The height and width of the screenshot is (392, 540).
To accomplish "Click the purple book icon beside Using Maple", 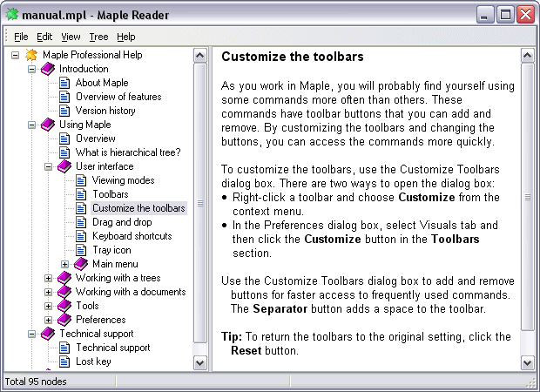I will pos(48,125).
